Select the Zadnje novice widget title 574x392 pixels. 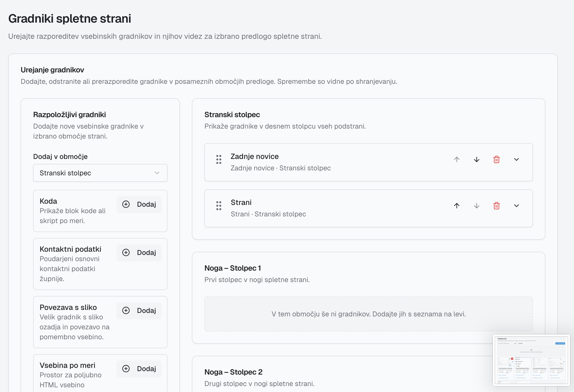click(254, 156)
